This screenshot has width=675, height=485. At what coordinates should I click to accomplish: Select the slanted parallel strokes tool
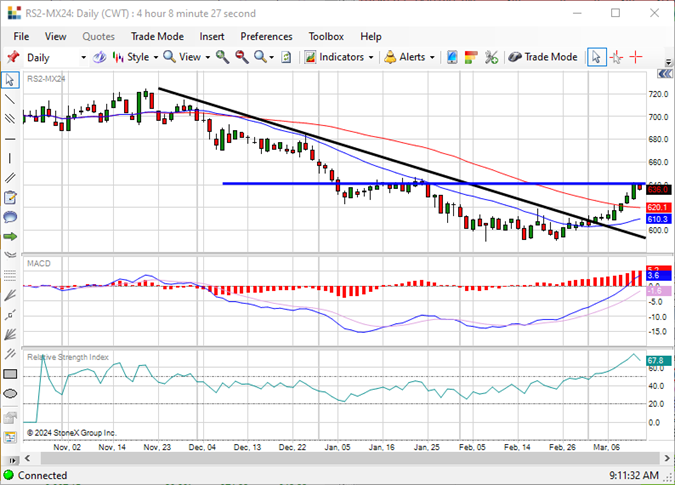[x=10, y=354]
